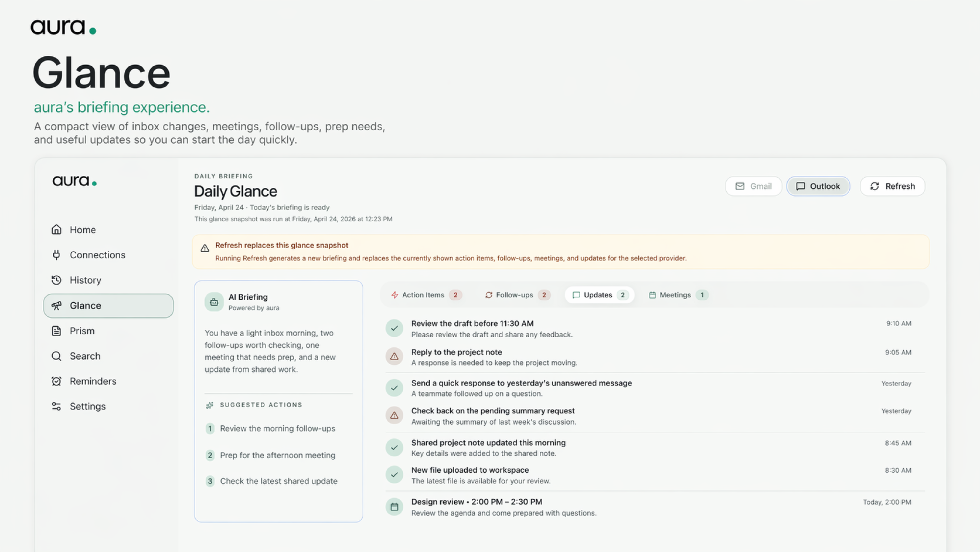Go to the Connections page
980x552 pixels.
97,255
